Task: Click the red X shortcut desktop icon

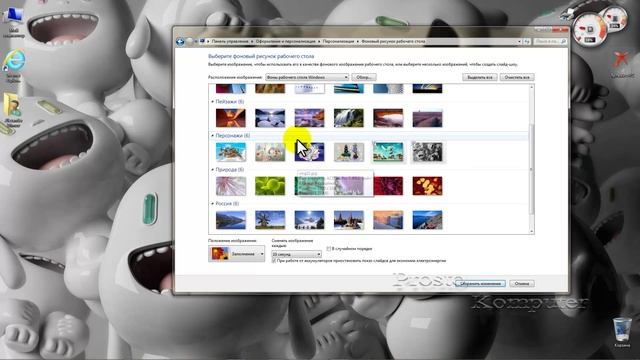Action: point(622,64)
